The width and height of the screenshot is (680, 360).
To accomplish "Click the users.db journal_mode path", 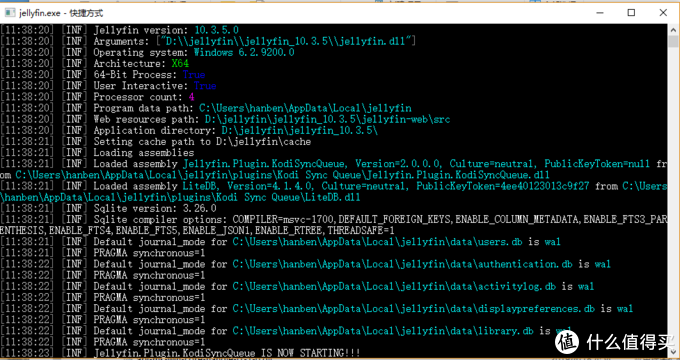I will point(377,242).
